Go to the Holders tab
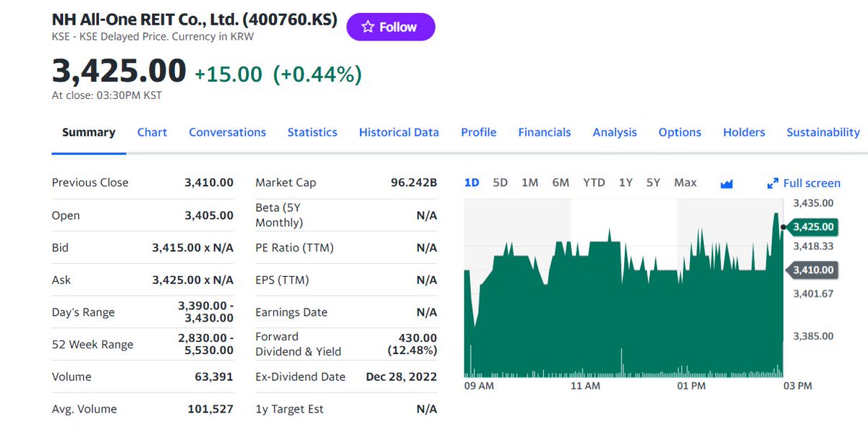 [744, 132]
